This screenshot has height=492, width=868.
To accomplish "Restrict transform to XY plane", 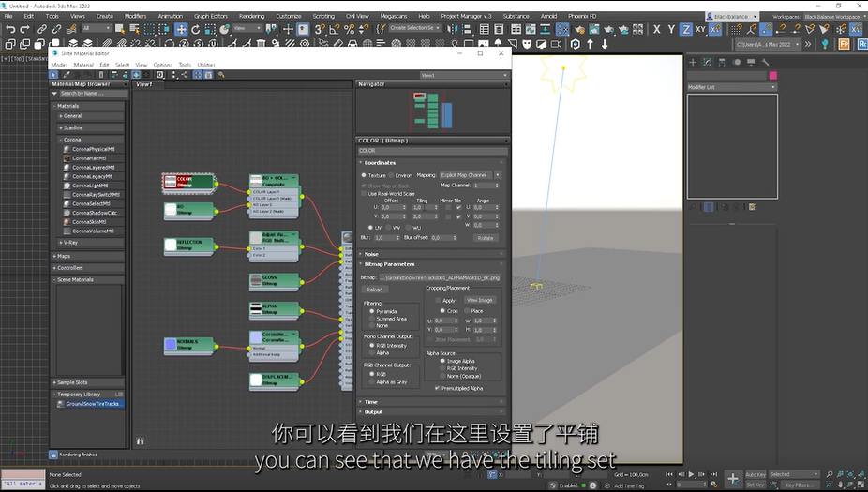I will [x=700, y=29].
